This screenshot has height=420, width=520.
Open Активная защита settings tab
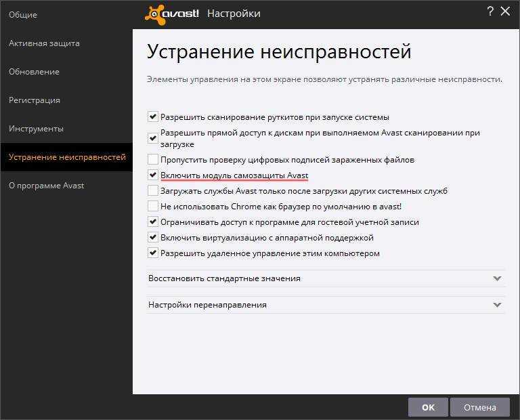coord(66,43)
